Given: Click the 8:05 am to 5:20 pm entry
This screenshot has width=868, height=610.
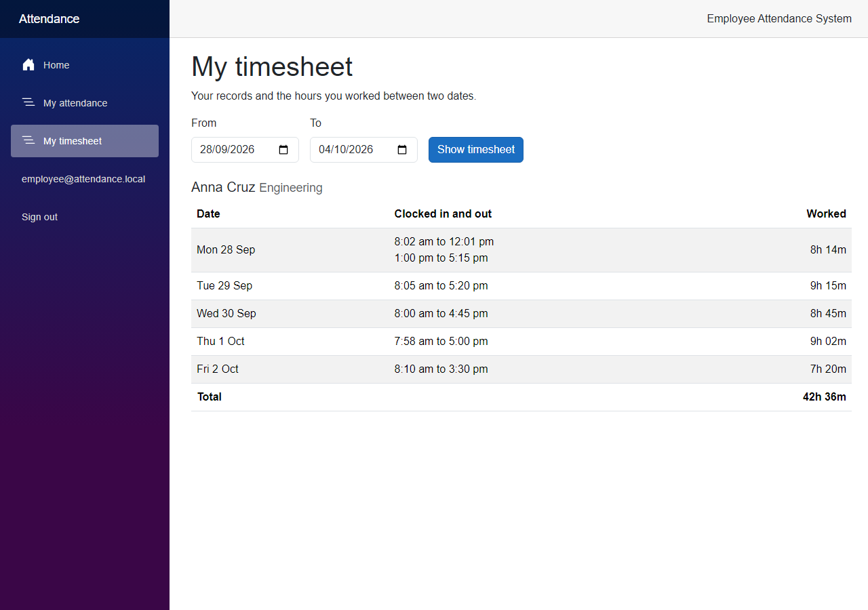Looking at the screenshot, I should [441, 286].
